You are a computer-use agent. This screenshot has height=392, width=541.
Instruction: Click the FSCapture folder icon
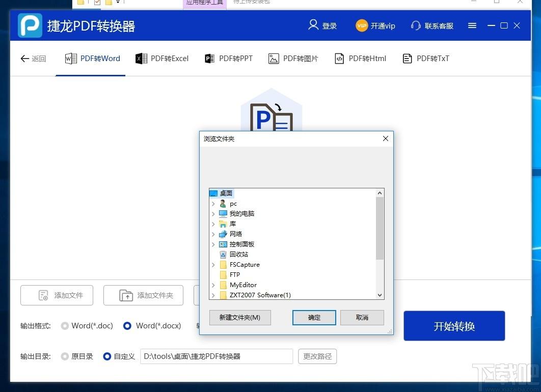[x=223, y=265]
